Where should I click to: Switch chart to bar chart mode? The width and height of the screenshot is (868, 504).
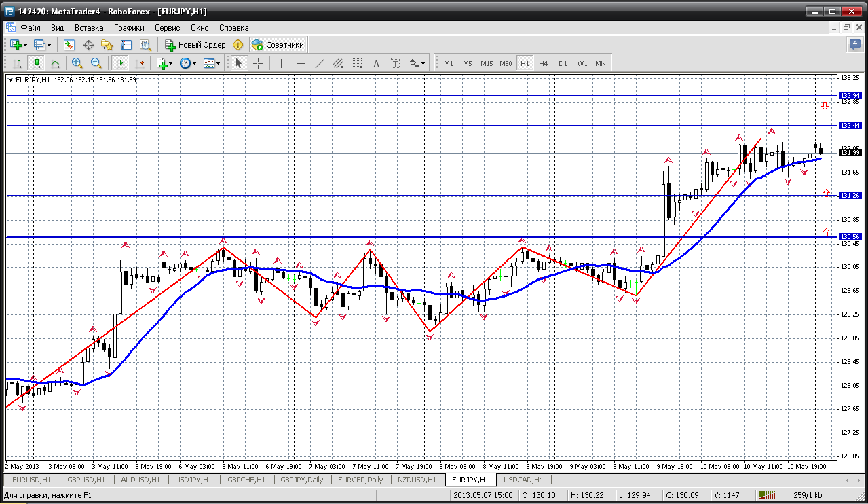pos(17,63)
